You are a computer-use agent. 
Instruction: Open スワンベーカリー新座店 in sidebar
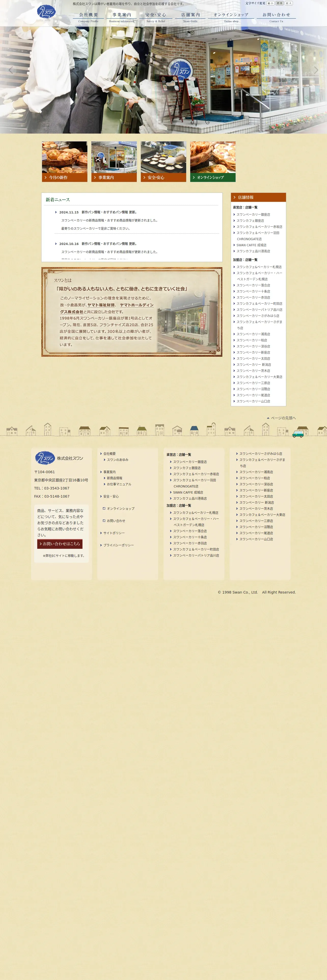click(253, 352)
